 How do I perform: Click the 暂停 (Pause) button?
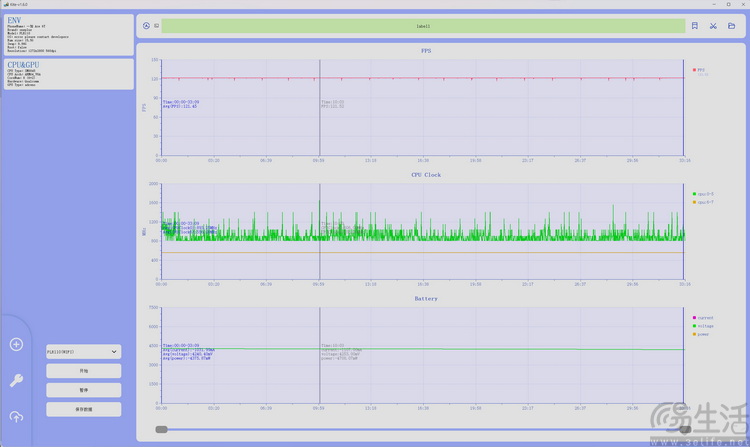point(83,390)
